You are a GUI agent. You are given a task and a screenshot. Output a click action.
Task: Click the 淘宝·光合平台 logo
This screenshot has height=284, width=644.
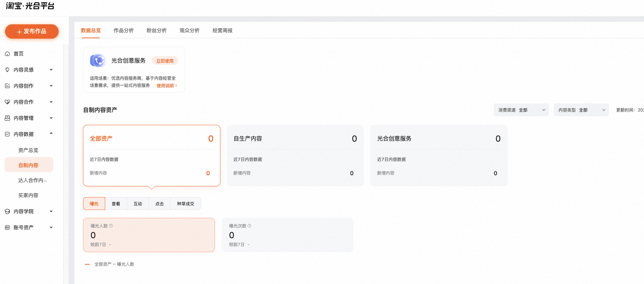(30, 6)
